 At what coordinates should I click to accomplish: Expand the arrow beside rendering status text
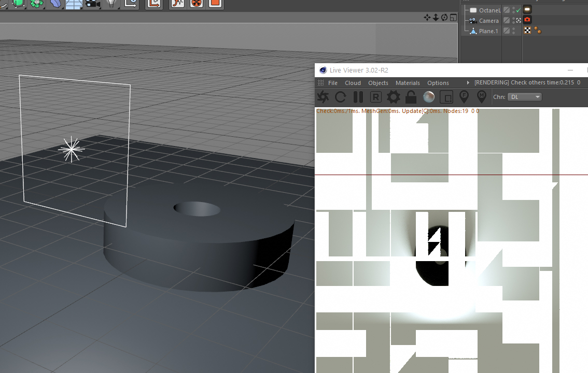pos(468,83)
